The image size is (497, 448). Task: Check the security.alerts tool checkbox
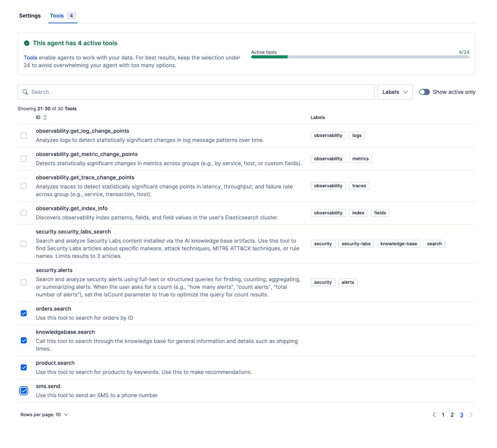click(24, 282)
